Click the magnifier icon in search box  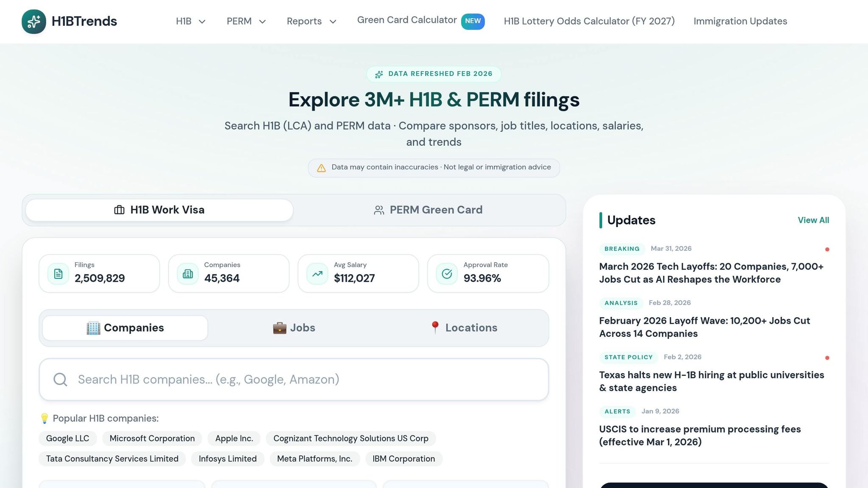click(x=60, y=380)
